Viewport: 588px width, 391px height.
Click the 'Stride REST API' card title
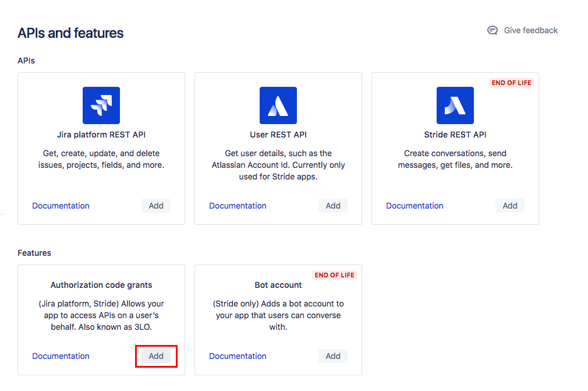(455, 135)
